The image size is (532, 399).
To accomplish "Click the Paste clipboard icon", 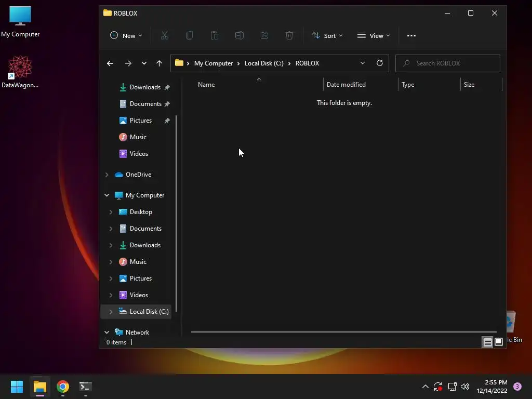I will (x=215, y=36).
